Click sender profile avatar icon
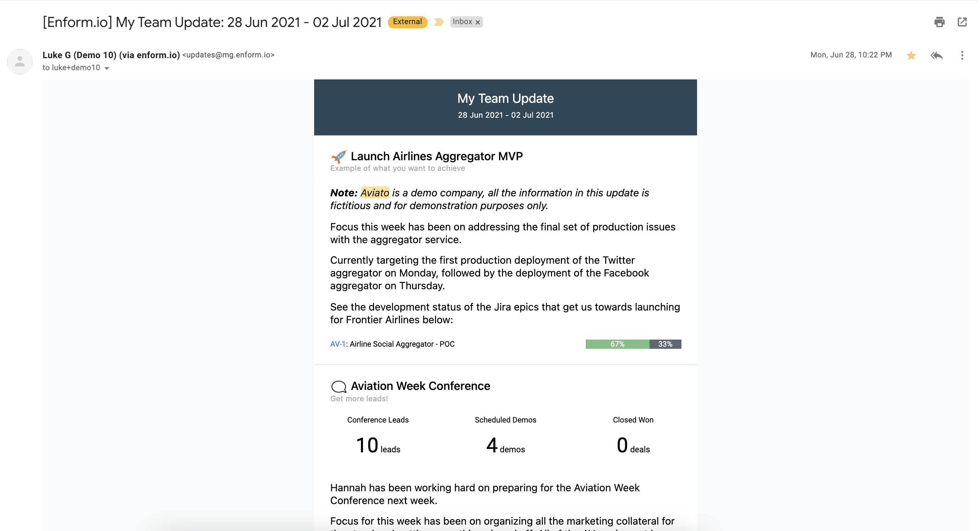The image size is (980, 531). pyautogui.click(x=20, y=61)
